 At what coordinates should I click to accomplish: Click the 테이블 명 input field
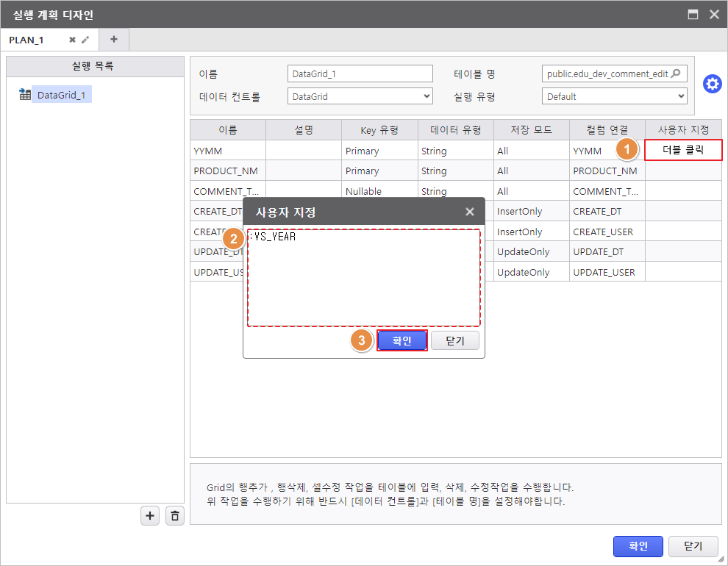click(615, 74)
